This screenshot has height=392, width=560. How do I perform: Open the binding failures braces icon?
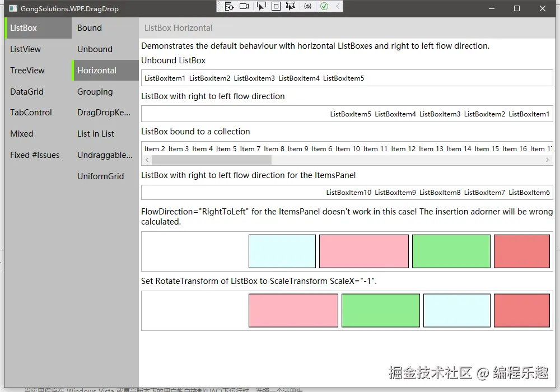click(x=307, y=6)
